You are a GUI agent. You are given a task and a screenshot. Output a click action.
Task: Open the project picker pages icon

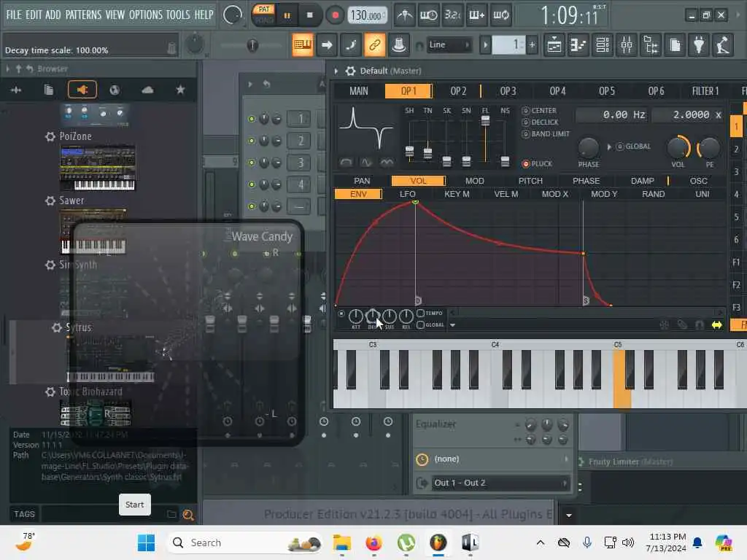(x=675, y=45)
